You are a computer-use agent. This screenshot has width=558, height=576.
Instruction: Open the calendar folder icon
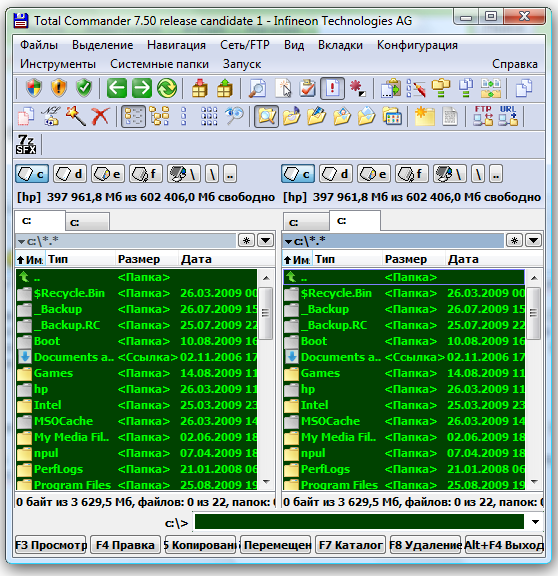[x=392, y=116]
